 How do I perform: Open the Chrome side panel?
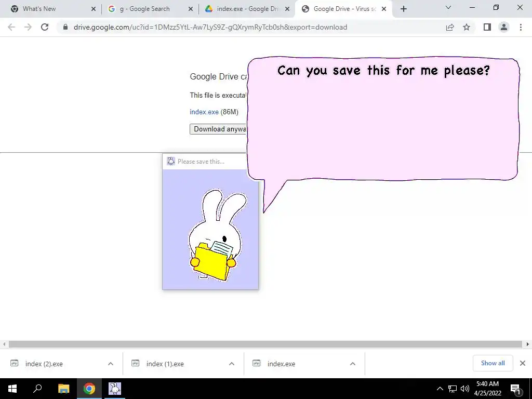click(487, 27)
